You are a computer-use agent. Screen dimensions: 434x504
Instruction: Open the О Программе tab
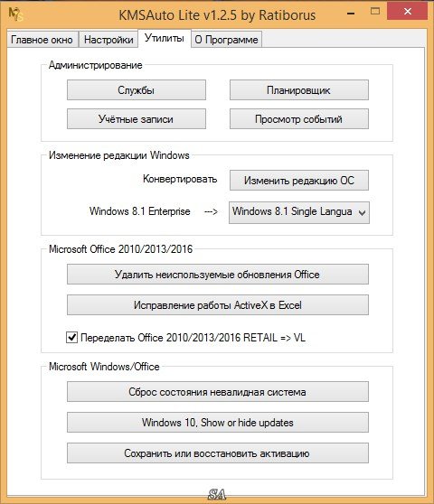[x=226, y=40]
